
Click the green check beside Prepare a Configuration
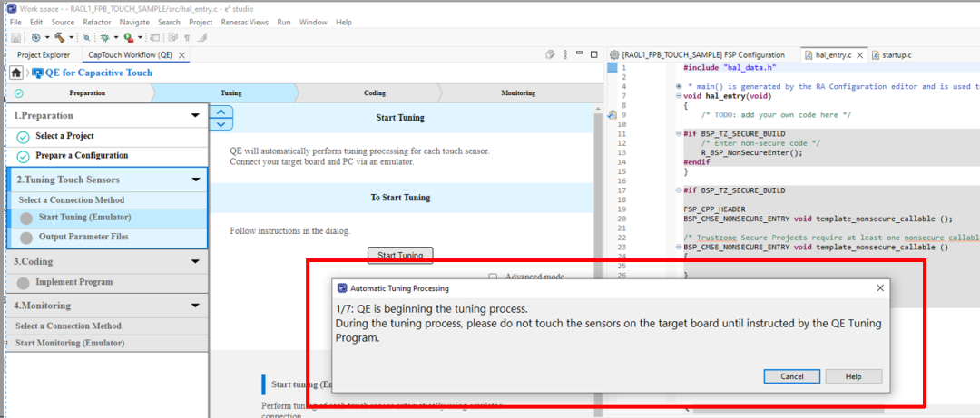click(23, 156)
